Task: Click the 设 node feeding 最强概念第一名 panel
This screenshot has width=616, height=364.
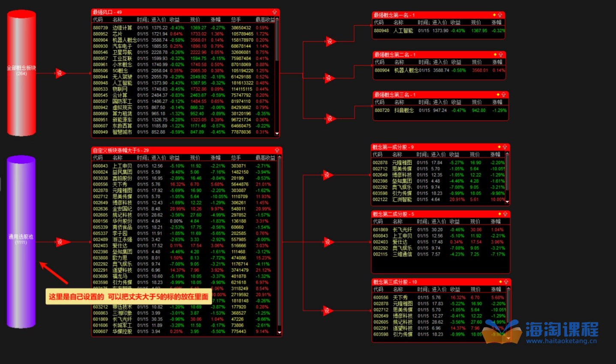Action: pyautogui.click(x=330, y=41)
